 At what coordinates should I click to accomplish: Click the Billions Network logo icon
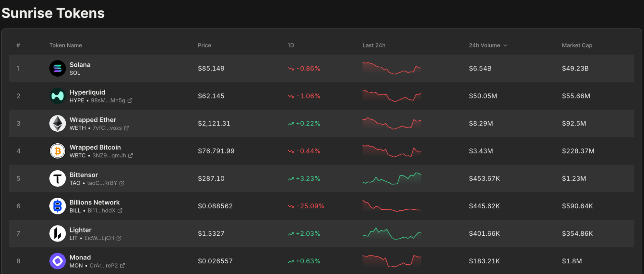(x=58, y=206)
